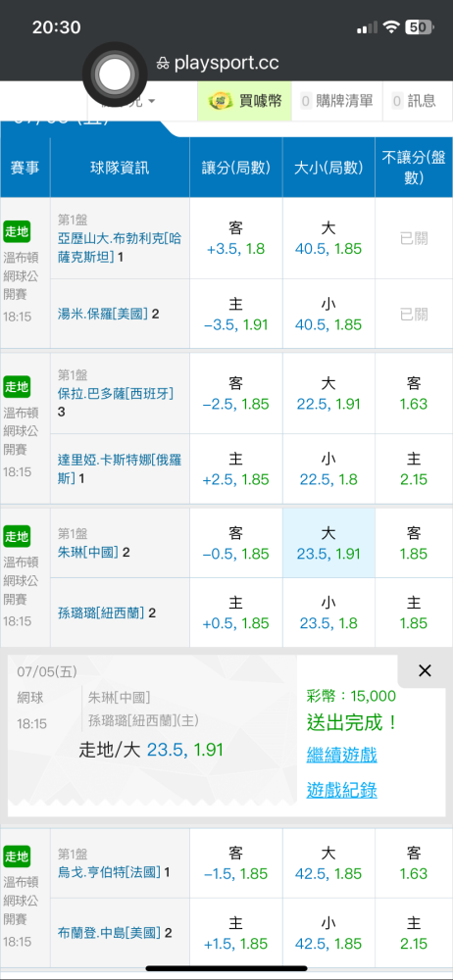The width and height of the screenshot is (453, 980).
Task: Open player link 孫璐璐[紐西蘭]
Action: coord(101,613)
